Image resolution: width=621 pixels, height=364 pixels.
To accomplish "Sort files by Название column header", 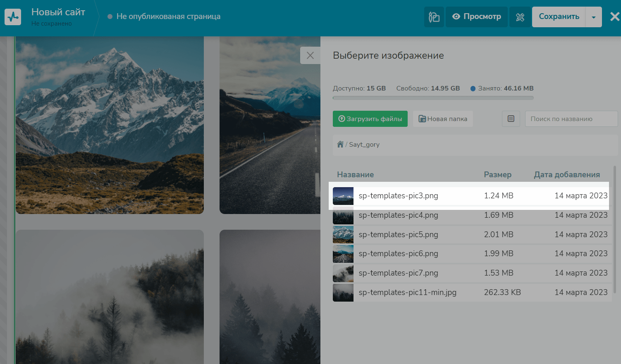I will click(356, 174).
